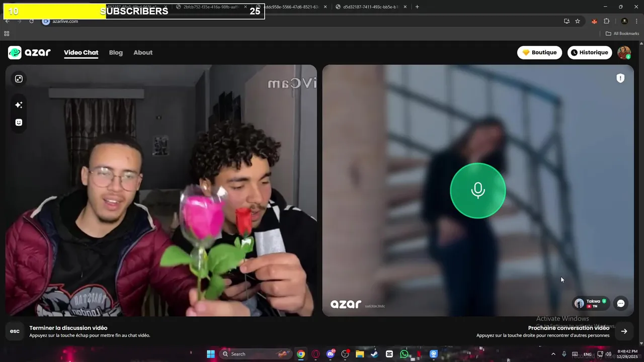Image resolution: width=644 pixels, height=362 pixels.
Task: Open Discord from taskbar
Action: (x=331, y=354)
